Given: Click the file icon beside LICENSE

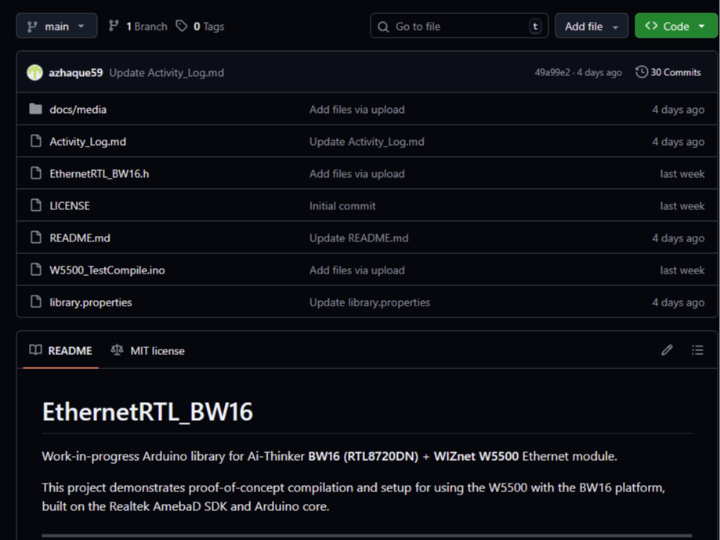Looking at the screenshot, I should [36, 206].
